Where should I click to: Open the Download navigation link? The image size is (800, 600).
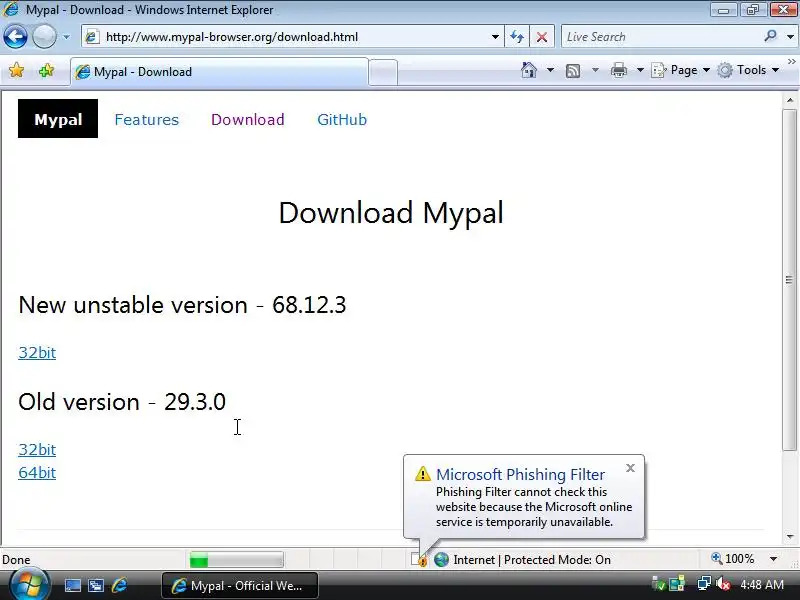(x=247, y=119)
